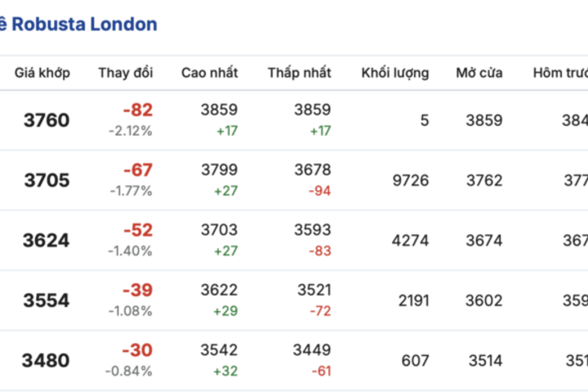
Task: Select the Giá khớp column header
Action: [x=42, y=73]
